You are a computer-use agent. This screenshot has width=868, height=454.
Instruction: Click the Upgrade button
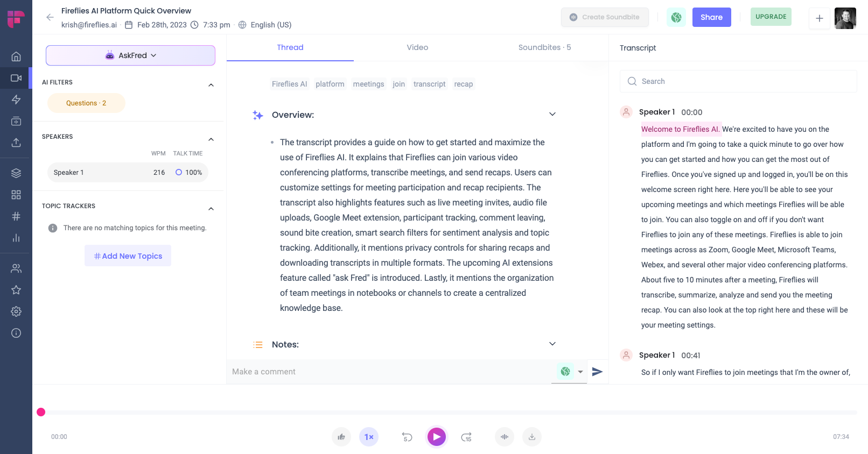pos(771,17)
